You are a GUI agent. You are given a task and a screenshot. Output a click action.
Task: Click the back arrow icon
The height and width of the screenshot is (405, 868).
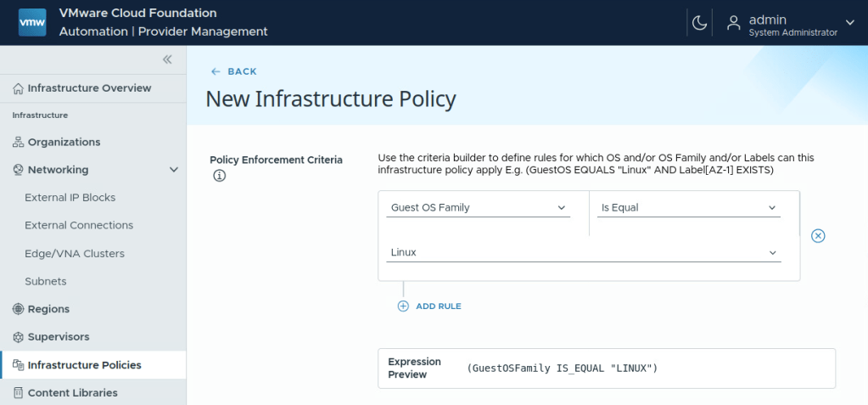point(216,71)
